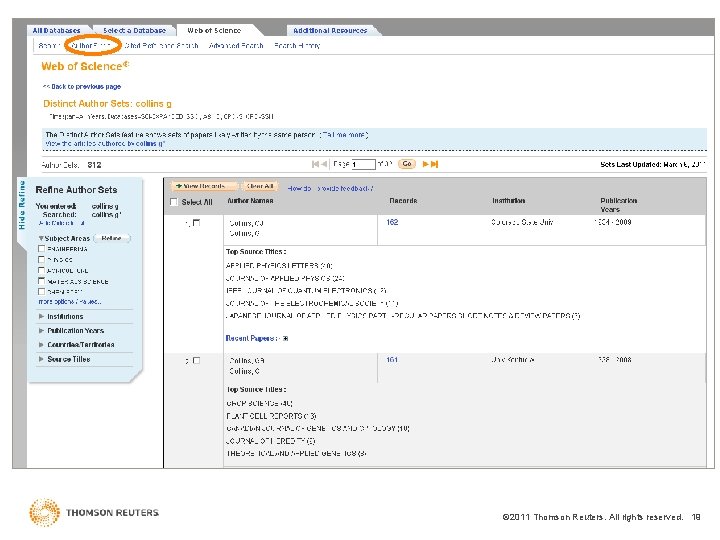
Task: Click the Publication Years column header
Action: (618, 205)
